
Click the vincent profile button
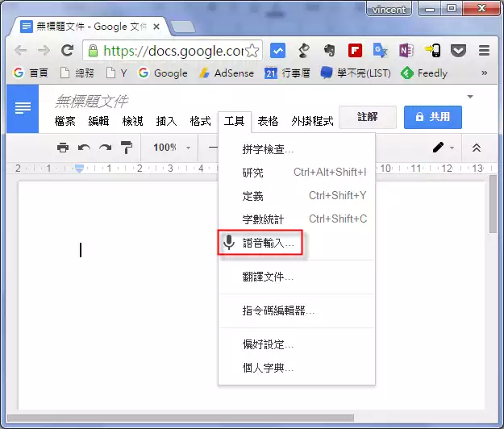pyautogui.click(x=389, y=10)
